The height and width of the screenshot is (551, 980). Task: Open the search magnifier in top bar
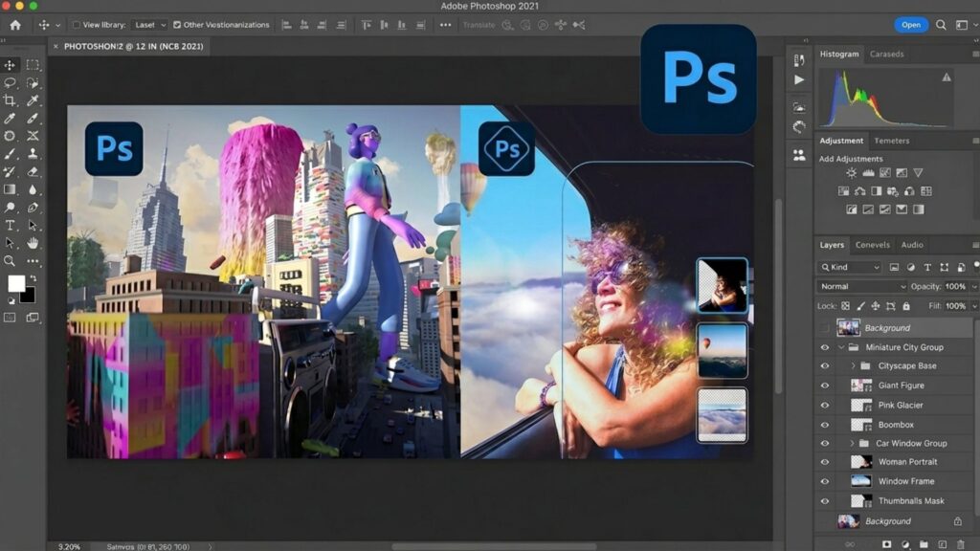941,25
